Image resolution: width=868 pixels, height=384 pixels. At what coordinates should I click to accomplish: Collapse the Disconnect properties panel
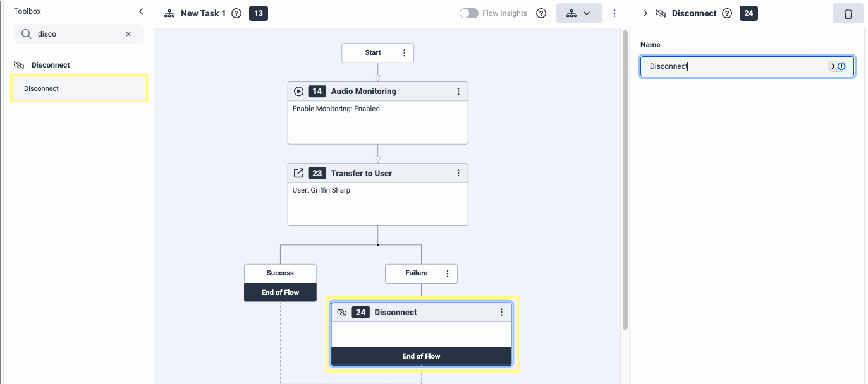(645, 13)
